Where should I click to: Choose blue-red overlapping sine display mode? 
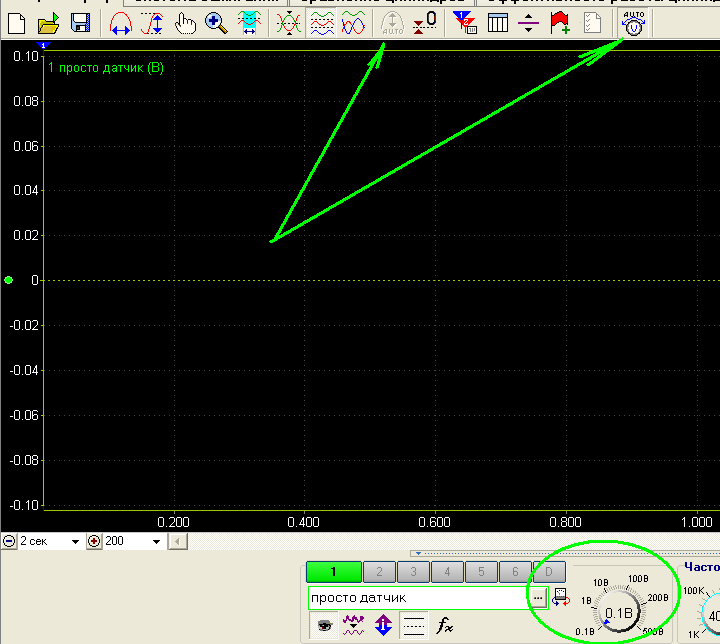click(353, 23)
